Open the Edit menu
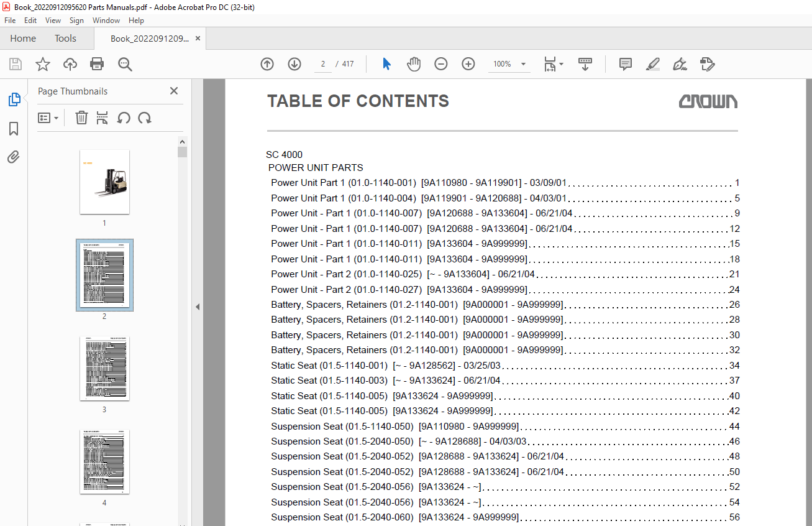 click(30, 21)
